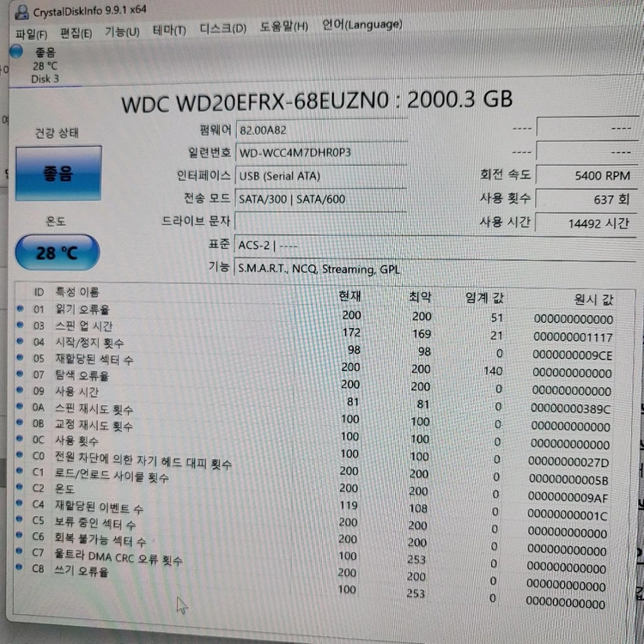Click the status dot for attribute 0C 사용 횟수
Image resolution: width=644 pixels, height=644 pixels.
click(19, 438)
